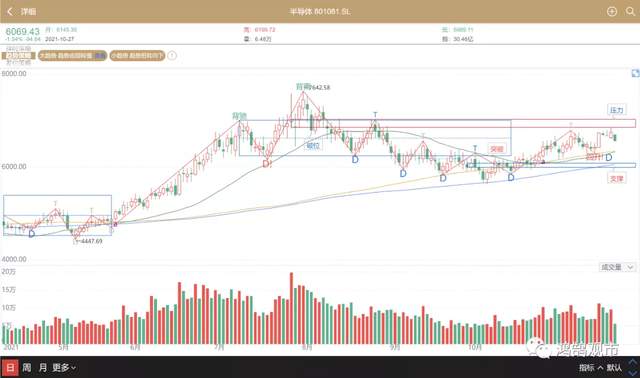The width and height of the screenshot is (640, 378).
Task: Click the tallest volume bar in the chart
Action: [291, 308]
